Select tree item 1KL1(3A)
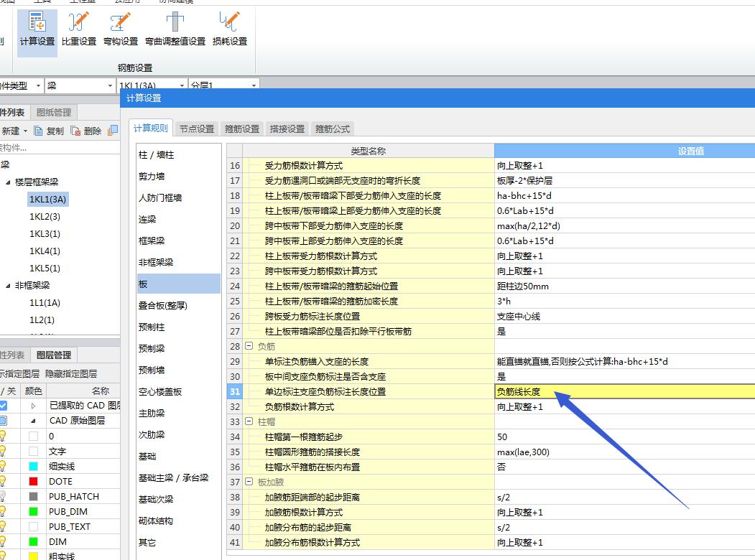 click(x=47, y=199)
